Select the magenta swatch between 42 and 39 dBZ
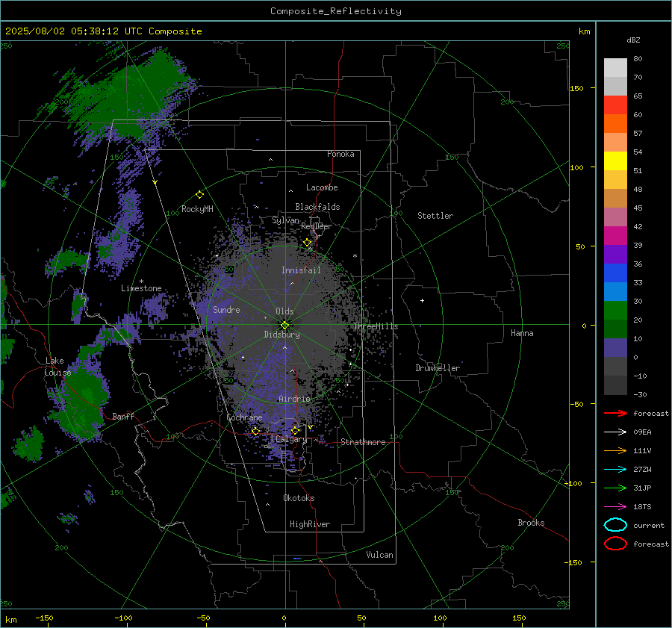The height and width of the screenshot is (628, 672). point(615,235)
